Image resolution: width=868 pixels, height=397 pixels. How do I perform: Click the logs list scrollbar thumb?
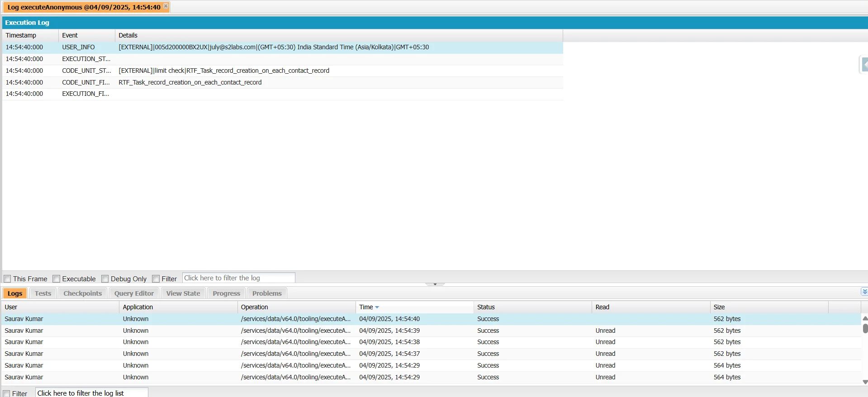pos(865,328)
